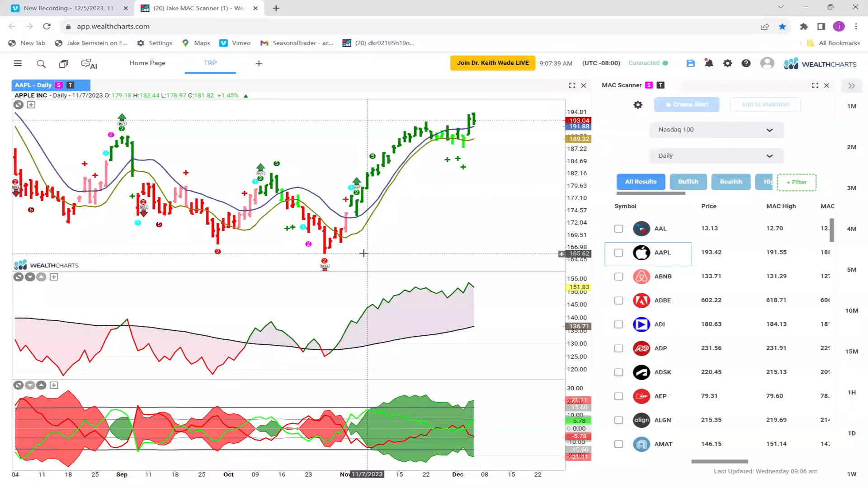Image resolution: width=868 pixels, height=488 pixels.
Task: Click the + Filter button
Action: point(797,182)
